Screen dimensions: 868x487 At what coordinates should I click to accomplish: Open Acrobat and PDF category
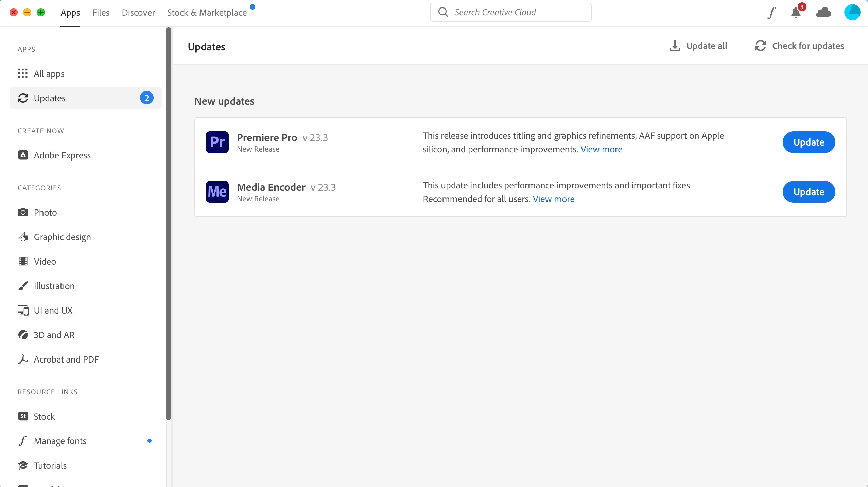coord(66,359)
